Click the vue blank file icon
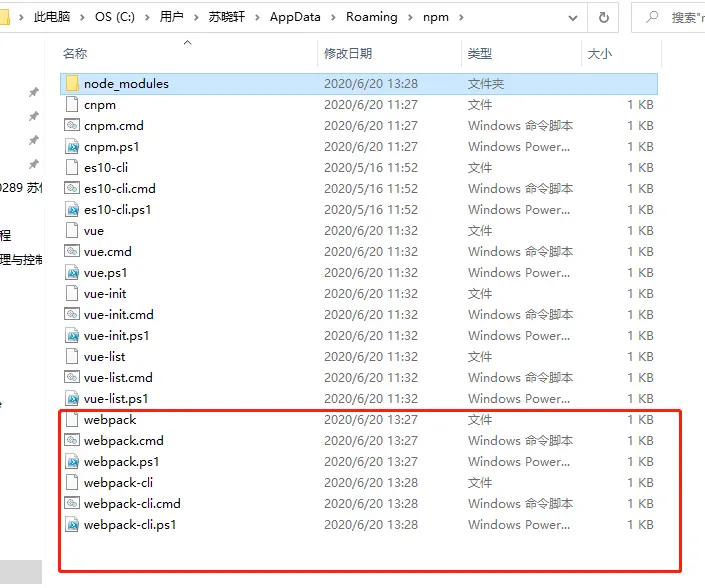The width and height of the screenshot is (705, 588). coord(72,231)
